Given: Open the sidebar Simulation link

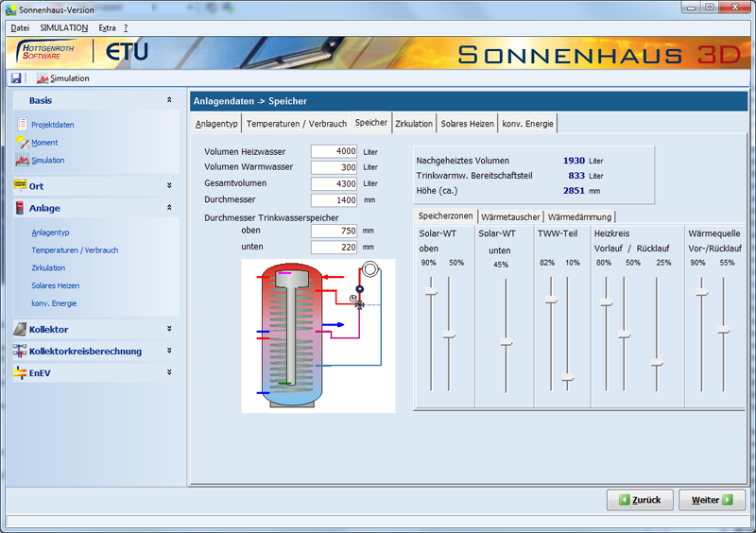Looking at the screenshot, I should pos(48,160).
